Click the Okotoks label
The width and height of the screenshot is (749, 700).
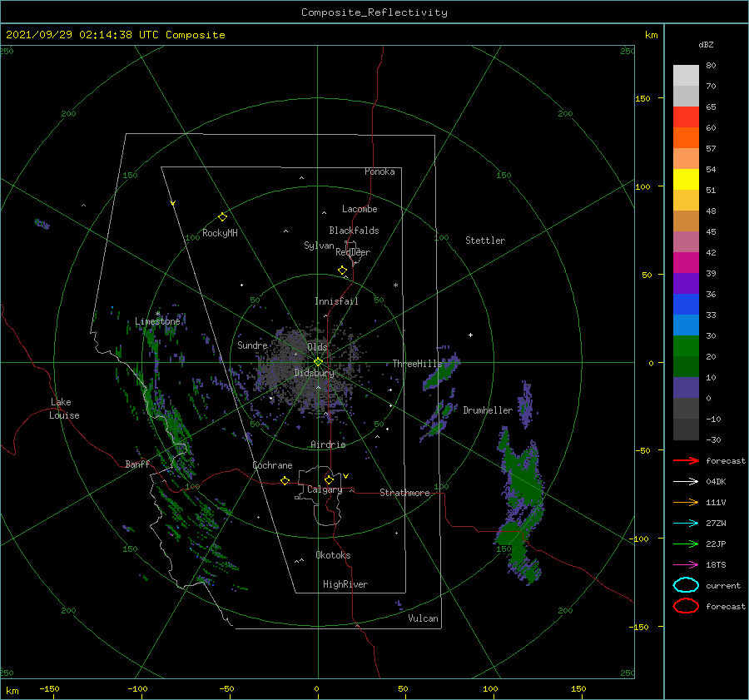click(x=333, y=555)
